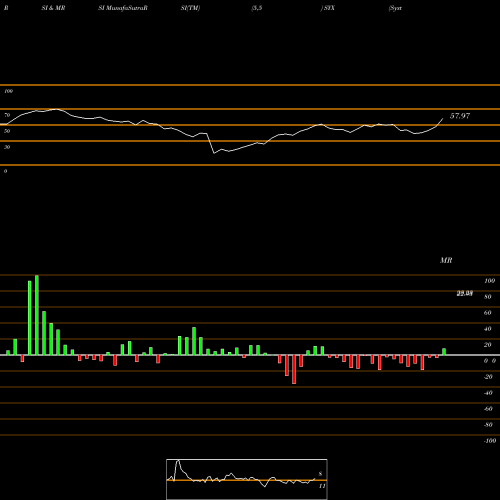Click the RSI axis label 70

tap(7, 115)
